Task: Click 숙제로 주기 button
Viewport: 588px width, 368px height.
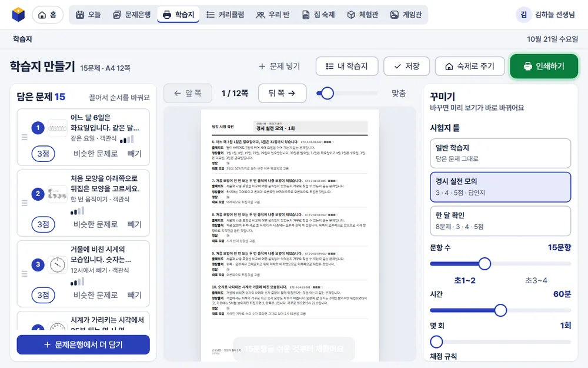Action: click(x=469, y=66)
